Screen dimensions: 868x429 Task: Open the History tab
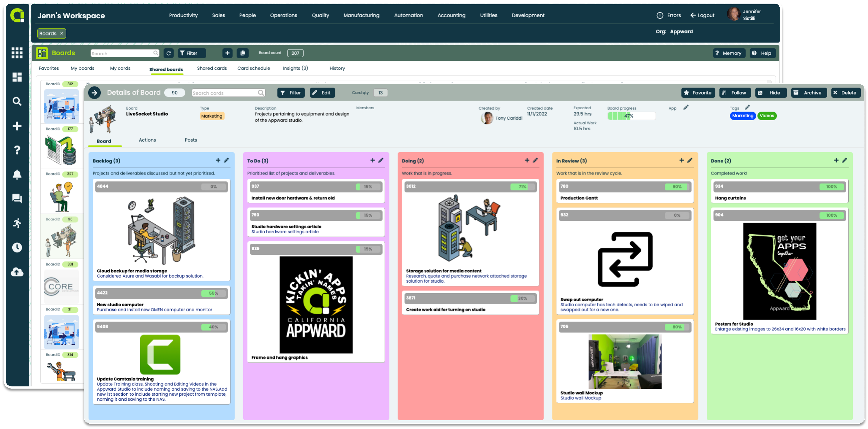337,68
